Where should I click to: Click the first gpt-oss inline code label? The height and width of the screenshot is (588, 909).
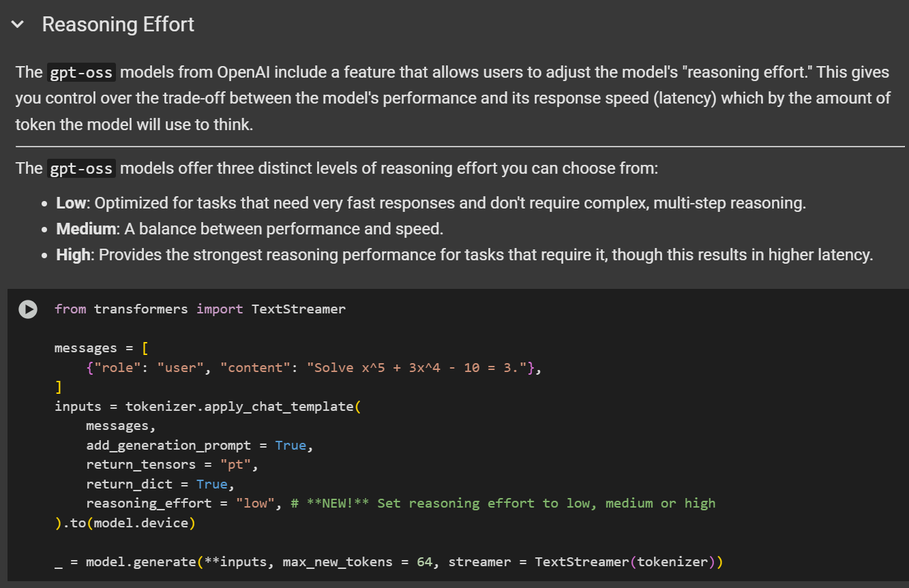click(82, 73)
